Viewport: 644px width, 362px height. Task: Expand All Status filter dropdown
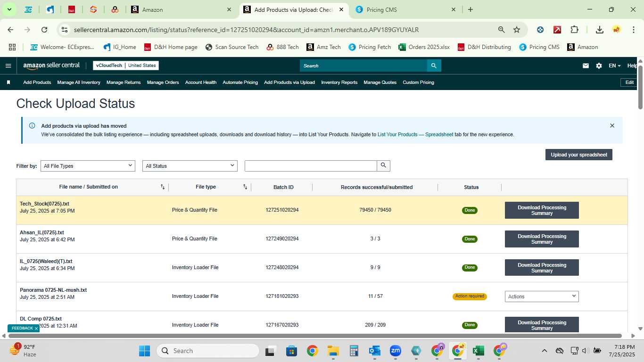pos(190,166)
